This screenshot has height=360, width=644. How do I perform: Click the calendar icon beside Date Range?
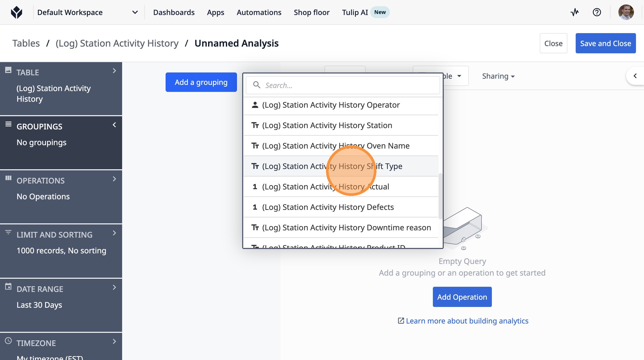tap(8, 286)
